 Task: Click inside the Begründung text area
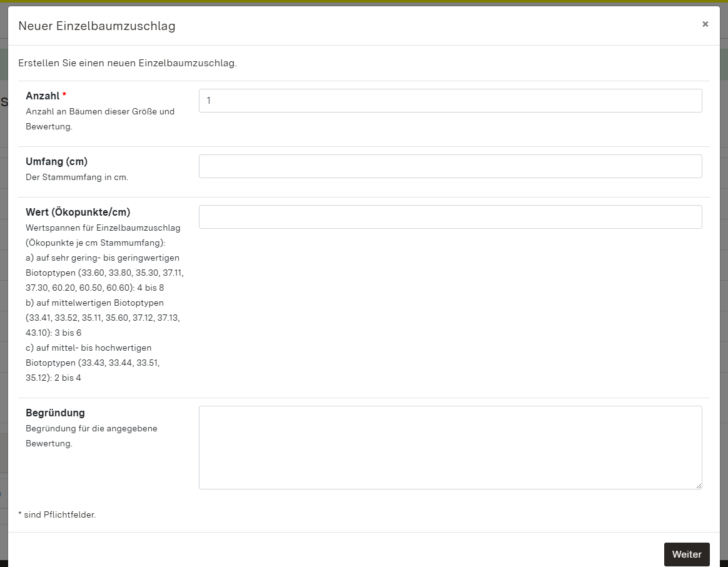coord(450,447)
